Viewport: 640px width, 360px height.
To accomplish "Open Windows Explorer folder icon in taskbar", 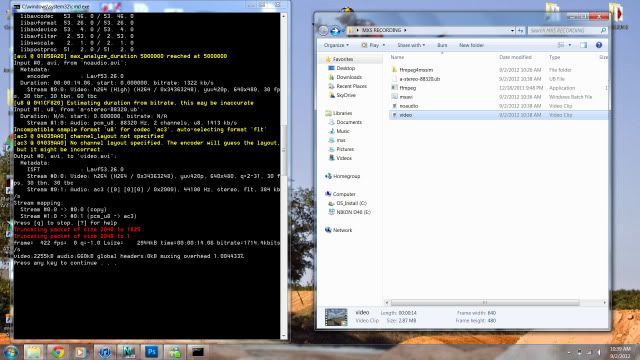I will [33, 352].
